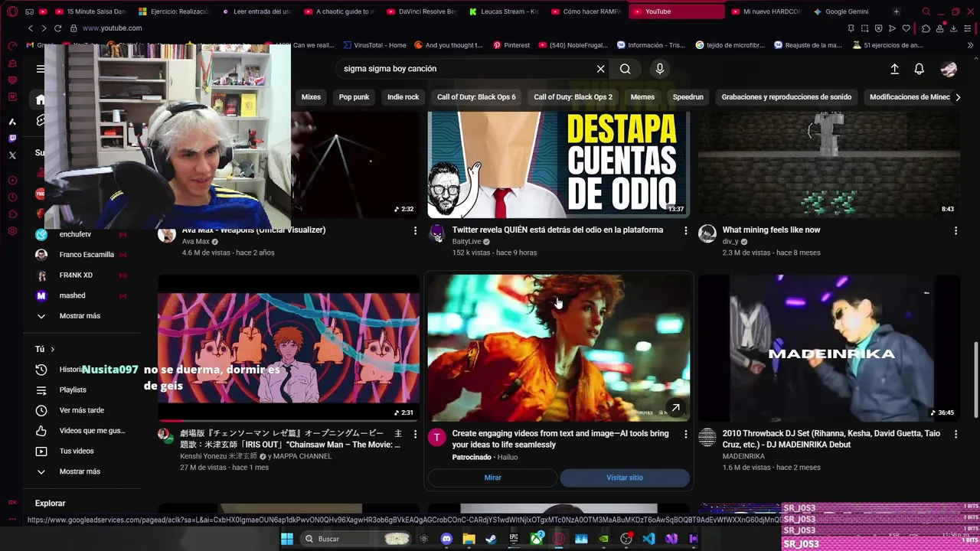Select the Pop punk filter chip

354,97
